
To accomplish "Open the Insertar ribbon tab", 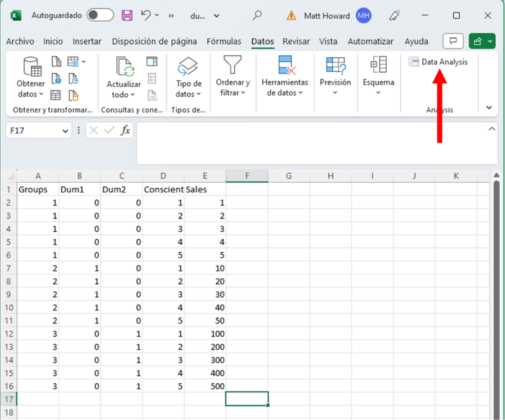I will point(87,41).
